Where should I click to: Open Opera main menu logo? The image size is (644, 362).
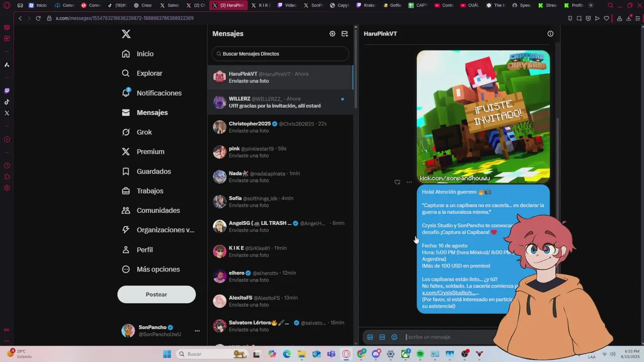[x=7, y=6]
